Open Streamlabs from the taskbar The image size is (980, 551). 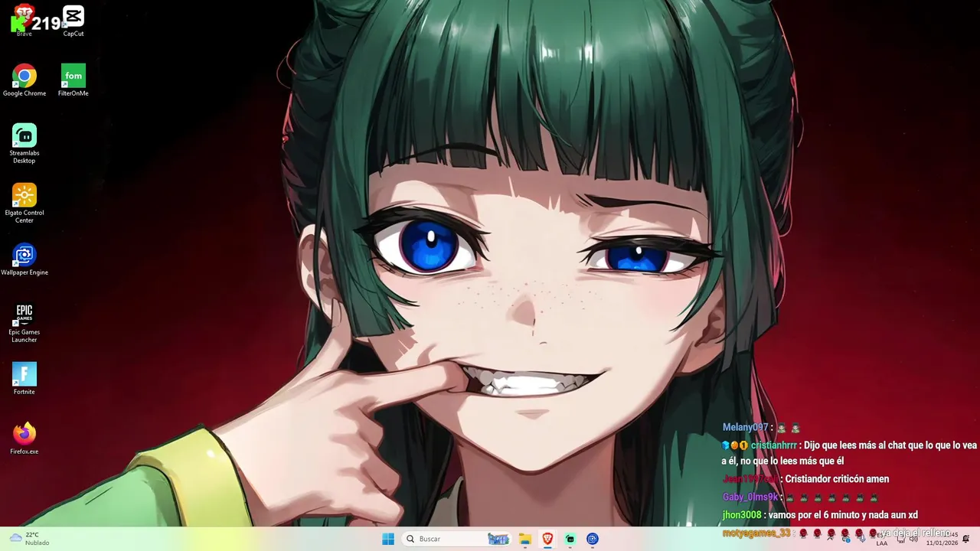pos(570,539)
